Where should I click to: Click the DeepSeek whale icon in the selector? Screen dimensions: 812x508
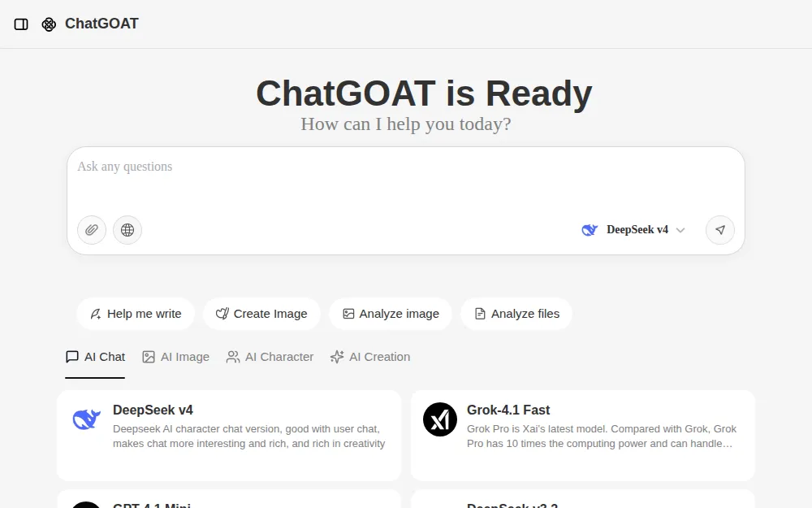[590, 230]
